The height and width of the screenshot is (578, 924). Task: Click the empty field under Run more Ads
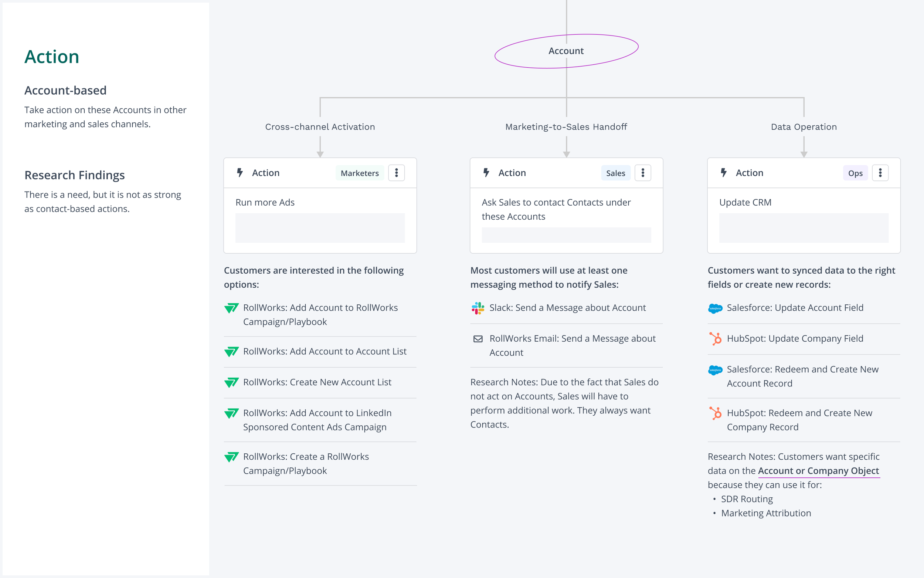click(320, 228)
